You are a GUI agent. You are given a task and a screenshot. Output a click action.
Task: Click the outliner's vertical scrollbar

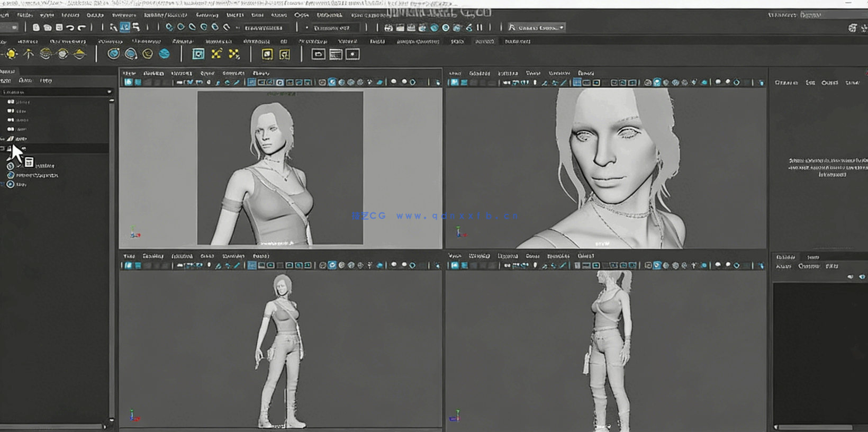click(x=111, y=254)
